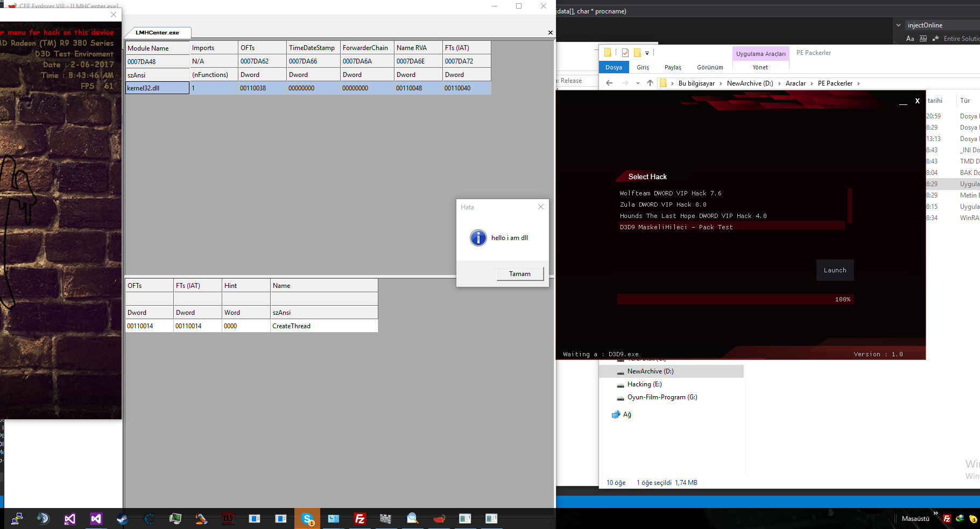Click the OFTs value 00110038 cell
The image size is (980, 529).
tap(262, 88)
